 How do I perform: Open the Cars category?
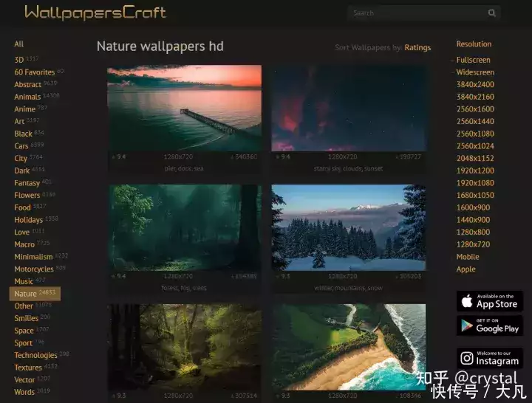tap(21, 145)
